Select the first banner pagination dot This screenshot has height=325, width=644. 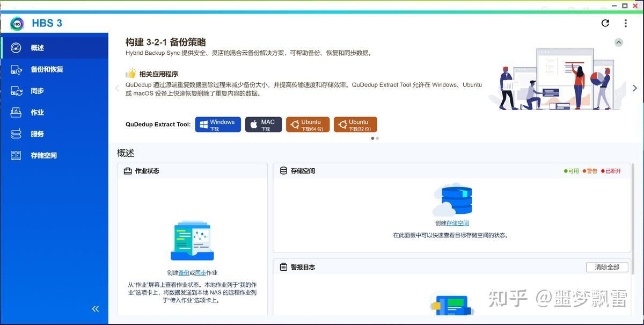373,138
